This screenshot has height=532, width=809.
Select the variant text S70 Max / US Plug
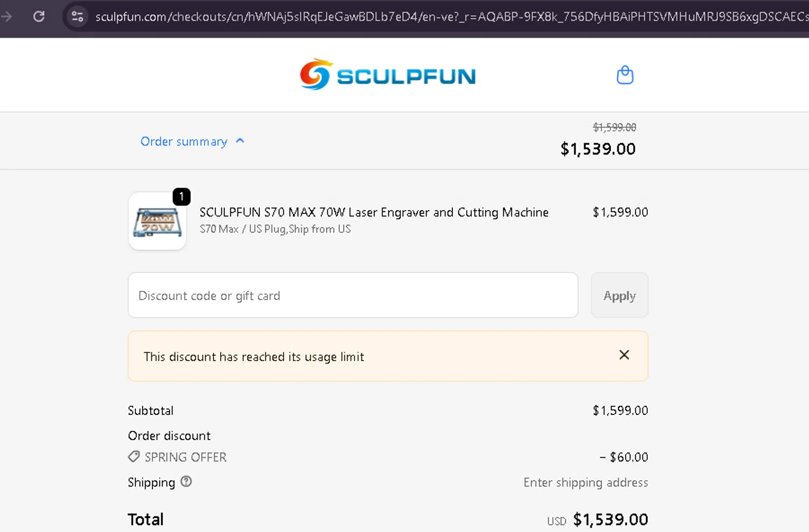(275, 229)
